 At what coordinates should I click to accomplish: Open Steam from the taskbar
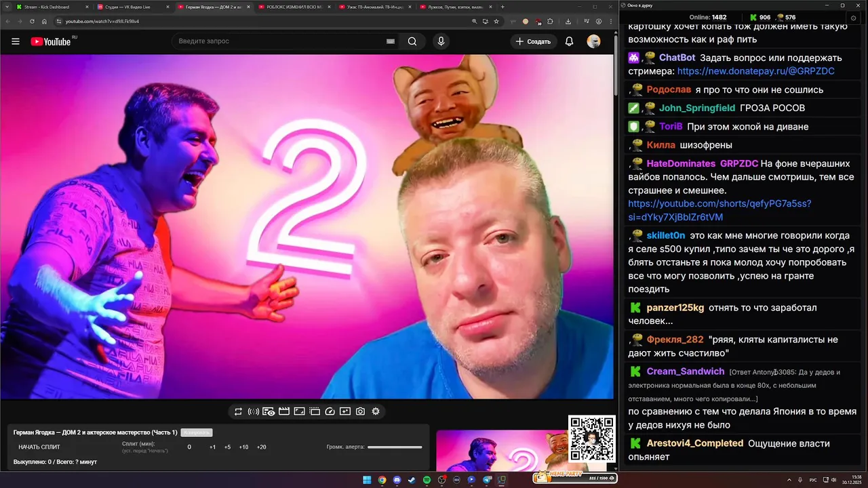[x=412, y=480]
